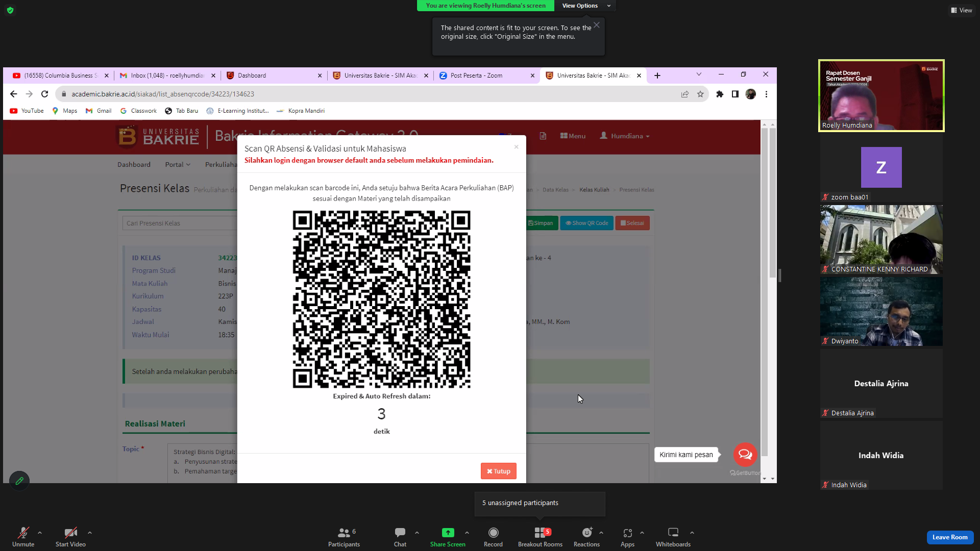Click the Show QR Code button

tap(587, 223)
